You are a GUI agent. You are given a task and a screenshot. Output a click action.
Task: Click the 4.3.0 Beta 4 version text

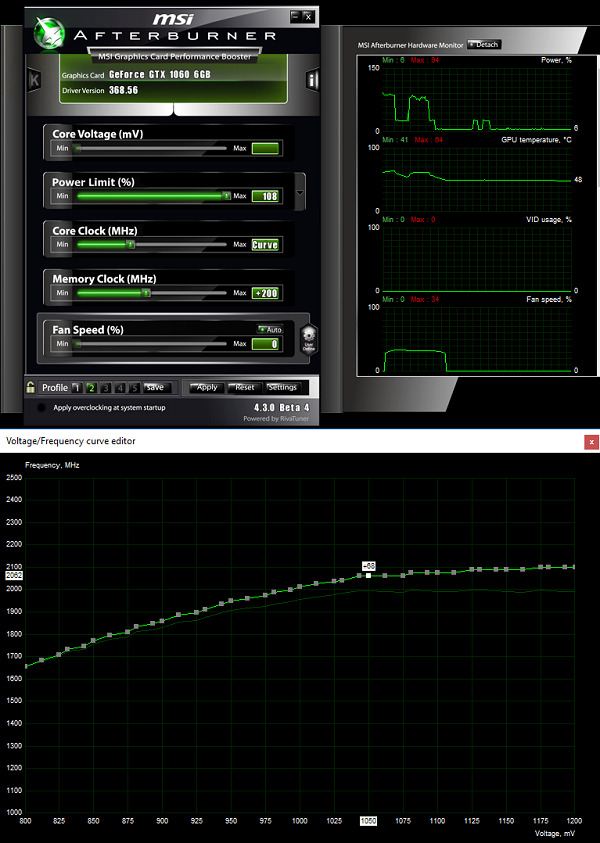pos(282,408)
